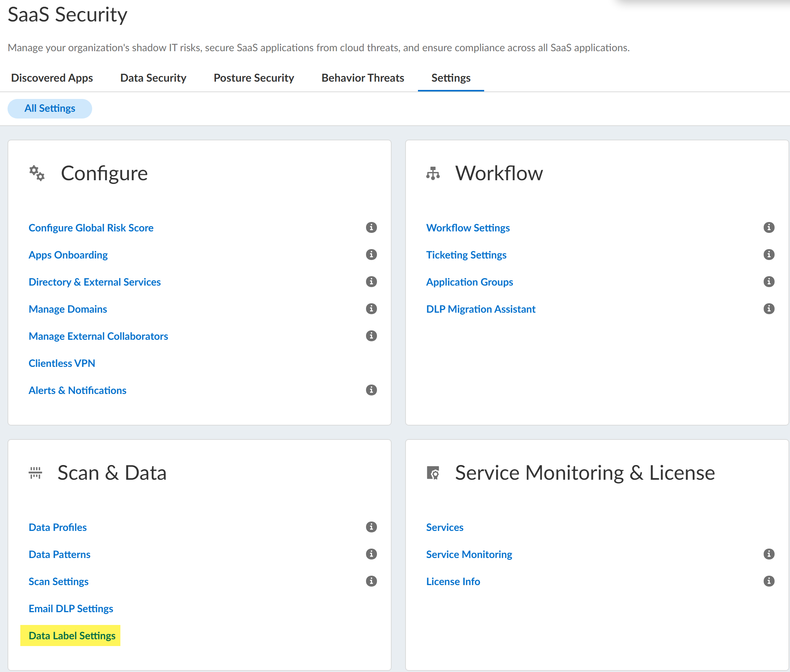790x672 pixels.
Task: Click info icon next to Alerts & Notifications
Action: coord(371,390)
